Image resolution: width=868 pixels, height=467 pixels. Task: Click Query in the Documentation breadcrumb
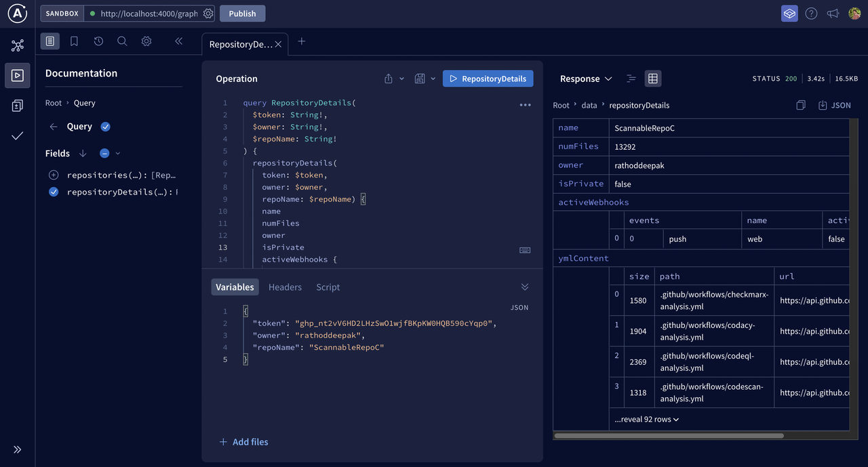tap(84, 103)
